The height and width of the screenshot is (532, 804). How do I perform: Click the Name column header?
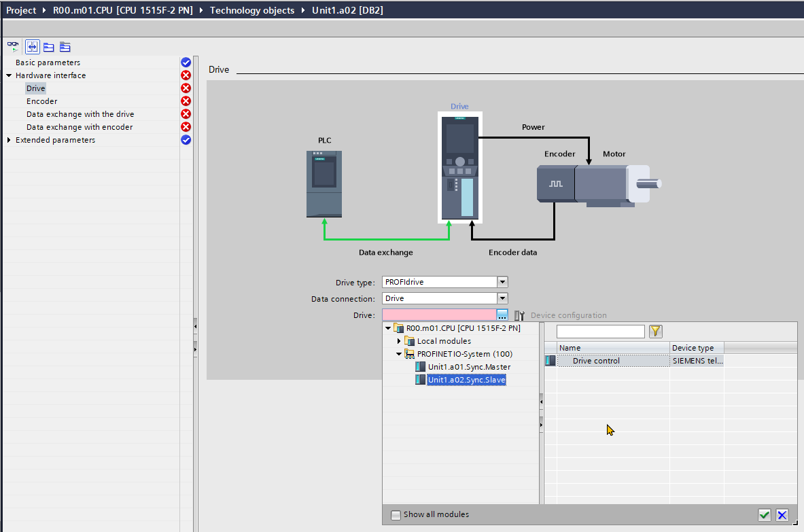[613, 348]
